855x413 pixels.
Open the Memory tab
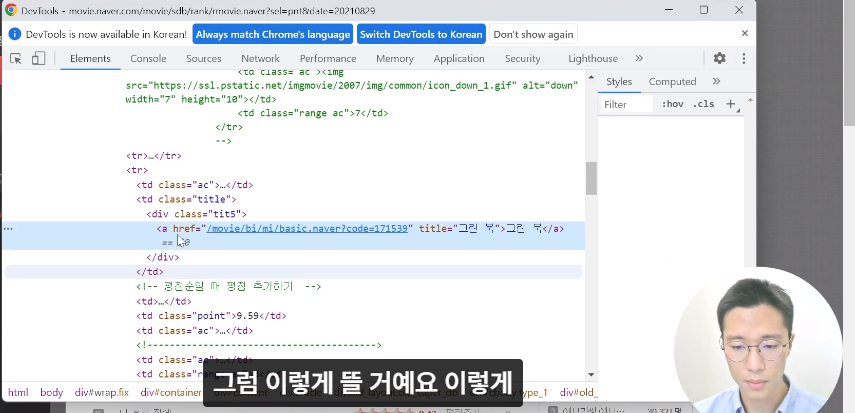[395, 58]
